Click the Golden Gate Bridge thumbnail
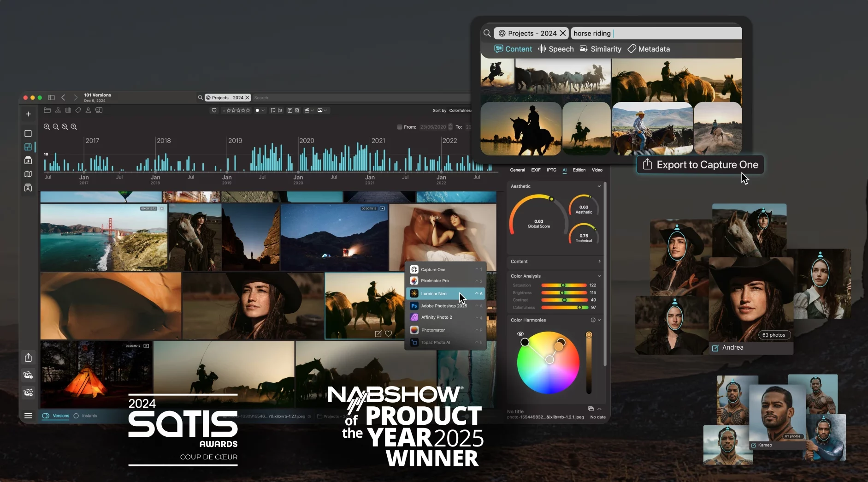Image resolution: width=868 pixels, height=482 pixels. tap(103, 237)
